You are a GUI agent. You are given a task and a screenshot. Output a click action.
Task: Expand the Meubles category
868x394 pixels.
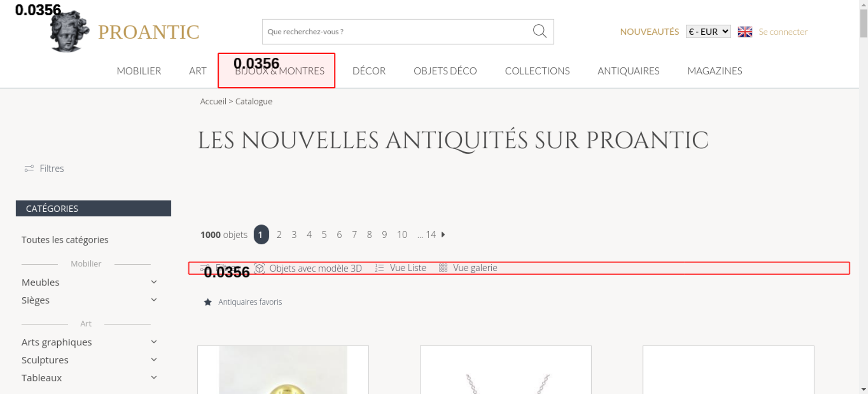[154, 282]
